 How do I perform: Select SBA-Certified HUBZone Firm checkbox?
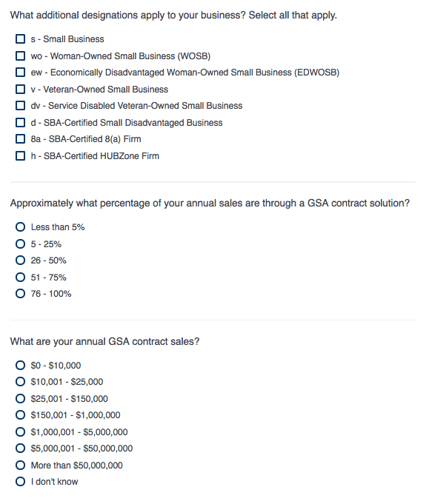(20, 156)
